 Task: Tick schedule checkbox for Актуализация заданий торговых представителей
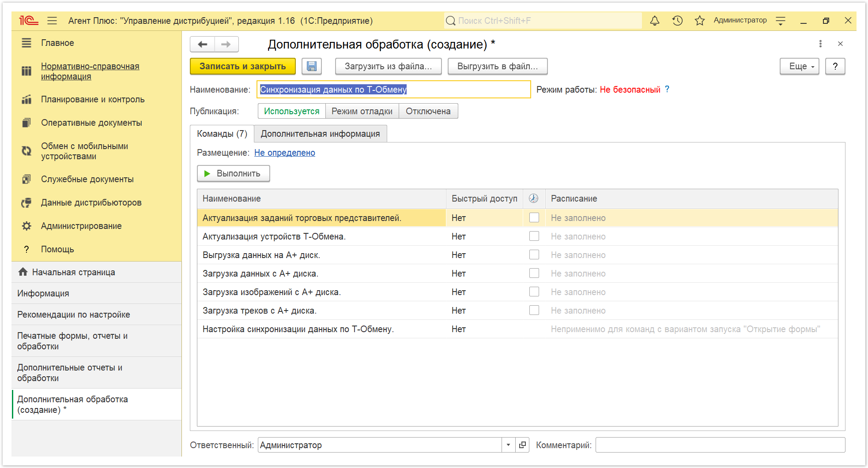tap(534, 217)
